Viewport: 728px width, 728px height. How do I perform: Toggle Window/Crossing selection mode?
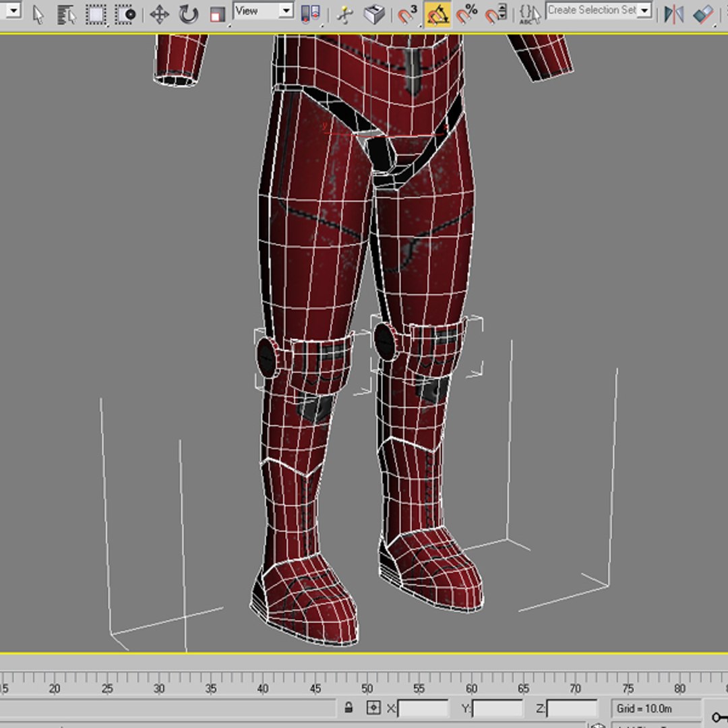(x=125, y=14)
